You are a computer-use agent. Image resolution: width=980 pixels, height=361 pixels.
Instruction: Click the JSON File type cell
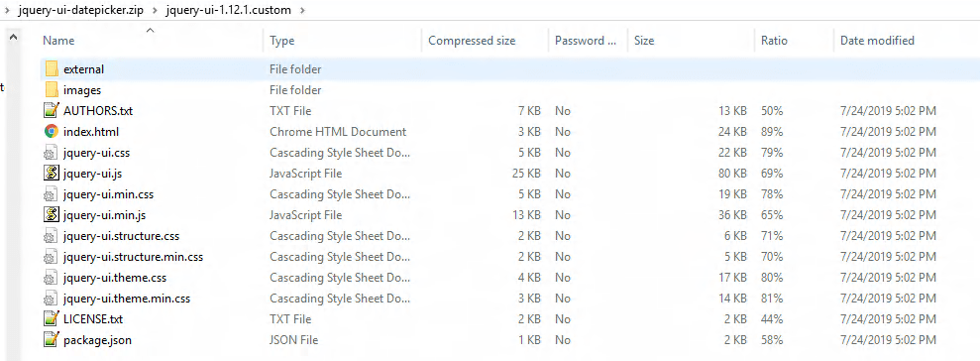pos(293,340)
